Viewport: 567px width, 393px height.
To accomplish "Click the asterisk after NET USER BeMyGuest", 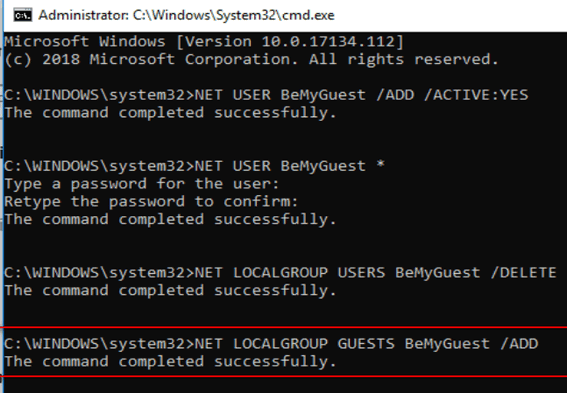I will pos(380,165).
